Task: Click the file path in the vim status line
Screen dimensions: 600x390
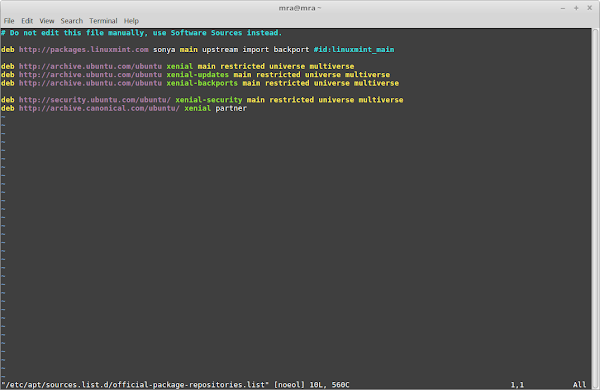Action: [x=135, y=385]
